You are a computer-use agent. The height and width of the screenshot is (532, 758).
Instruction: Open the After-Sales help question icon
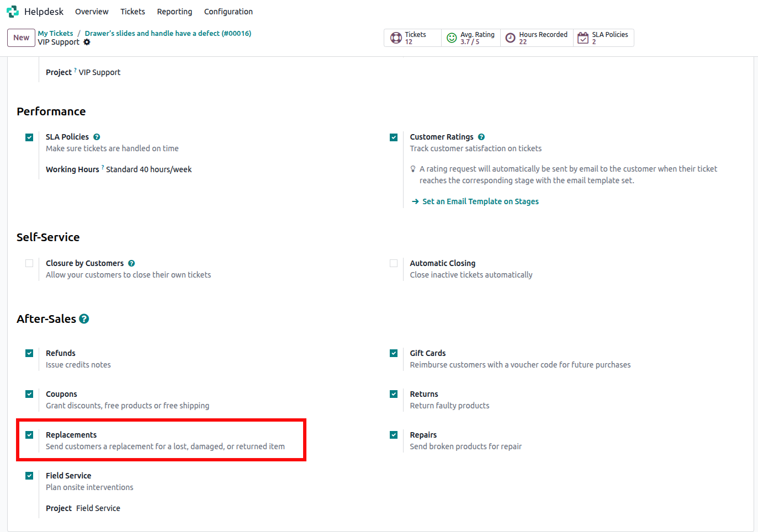point(84,319)
